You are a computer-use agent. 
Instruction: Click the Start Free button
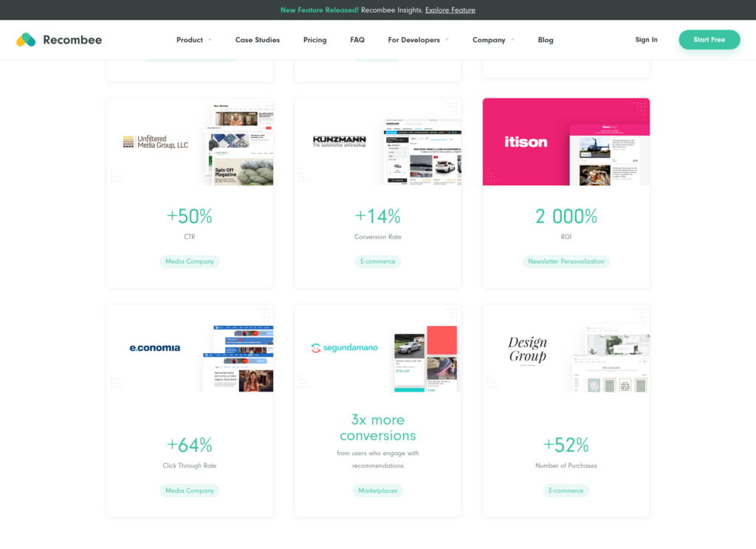tap(709, 40)
